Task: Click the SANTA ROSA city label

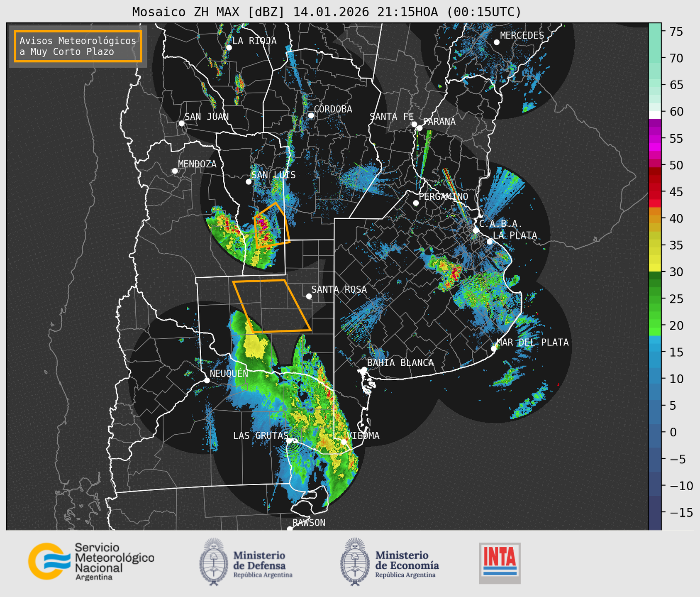Action: [x=339, y=289]
